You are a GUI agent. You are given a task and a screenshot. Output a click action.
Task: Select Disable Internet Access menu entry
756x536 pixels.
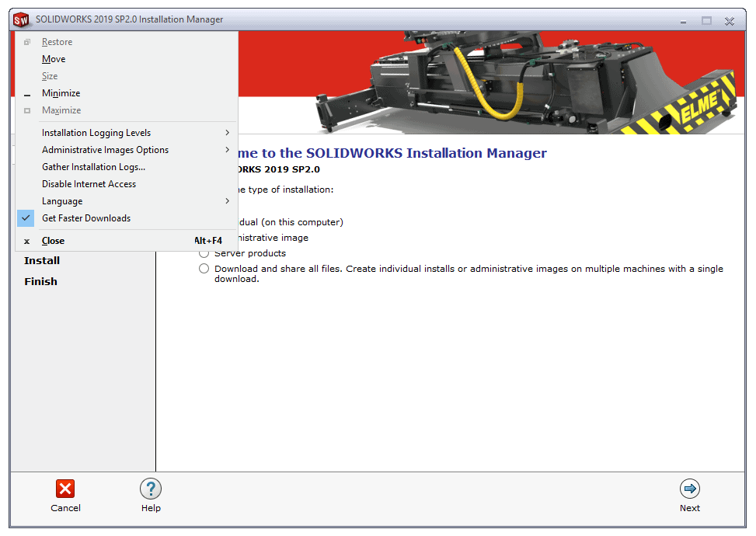127,183
